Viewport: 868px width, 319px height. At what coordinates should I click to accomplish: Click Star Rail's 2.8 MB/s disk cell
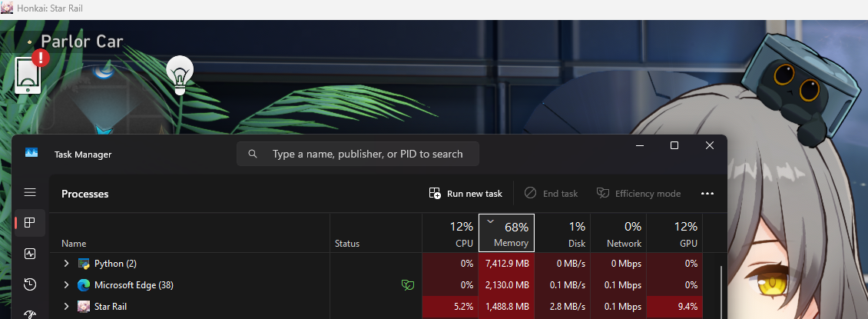click(x=562, y=306)
